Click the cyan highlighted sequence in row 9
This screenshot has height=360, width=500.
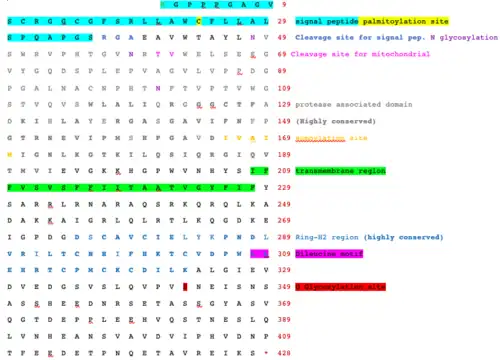217,5
